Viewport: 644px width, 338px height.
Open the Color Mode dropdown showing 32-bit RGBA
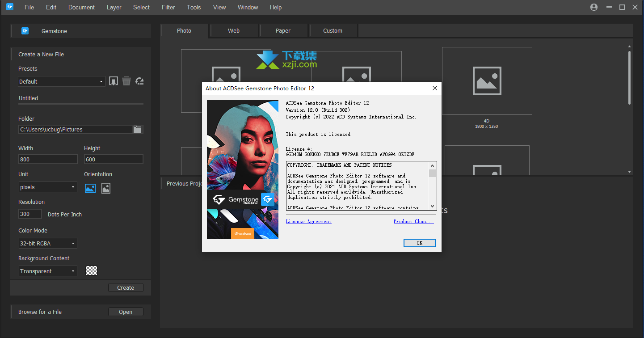coord(48,244)
